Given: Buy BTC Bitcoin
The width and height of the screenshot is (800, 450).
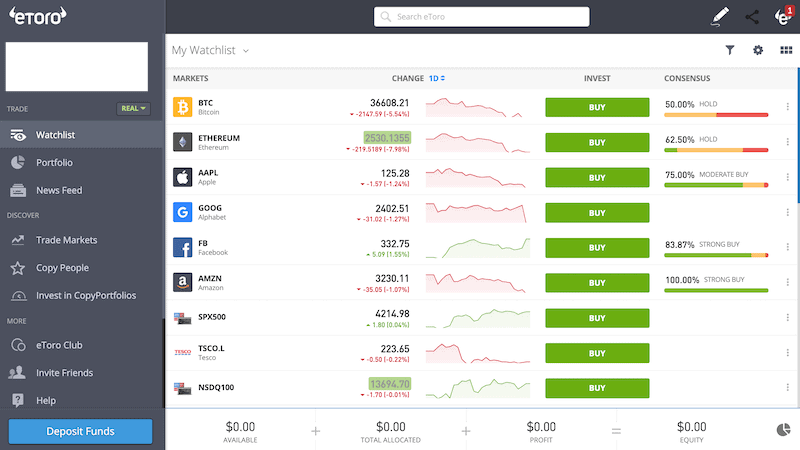Looking at the screenshot, I should click(x=597, y=107).
